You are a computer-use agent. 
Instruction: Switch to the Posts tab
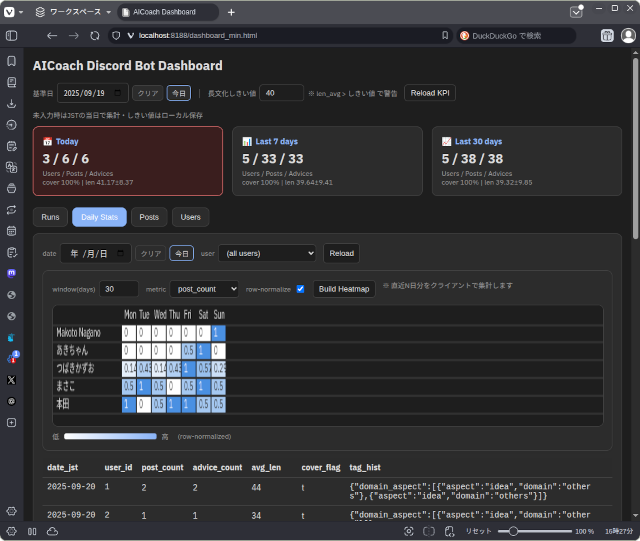(149, 217)
